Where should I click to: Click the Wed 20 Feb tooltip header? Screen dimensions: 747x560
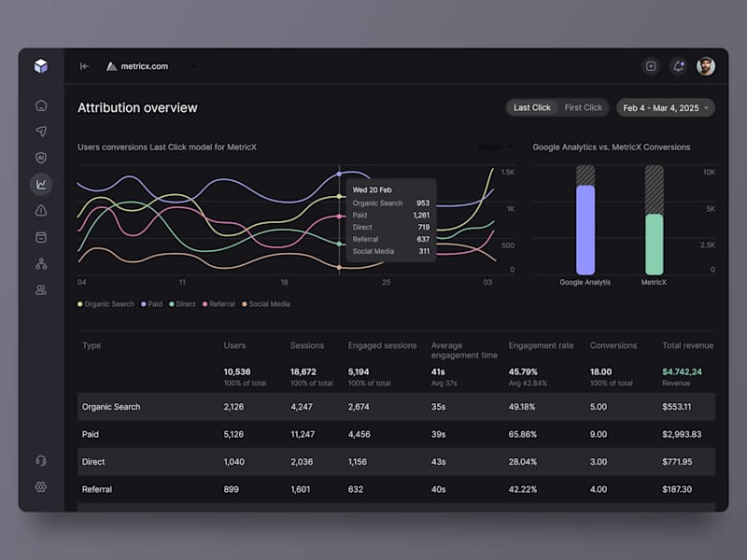tap(372, 189)
